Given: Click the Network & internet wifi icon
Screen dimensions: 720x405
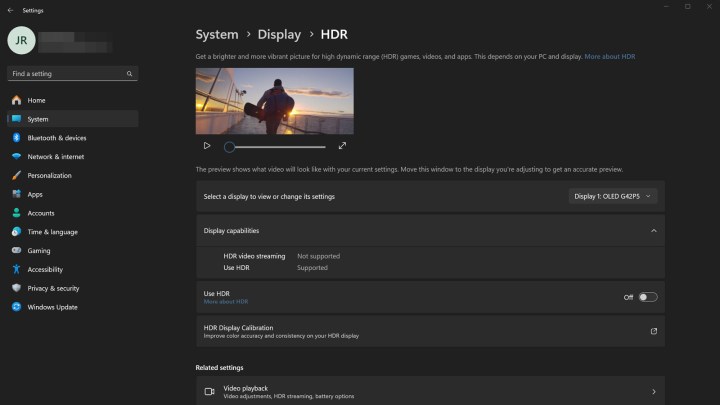Looking at the screenshot, I should click(17, 157).
